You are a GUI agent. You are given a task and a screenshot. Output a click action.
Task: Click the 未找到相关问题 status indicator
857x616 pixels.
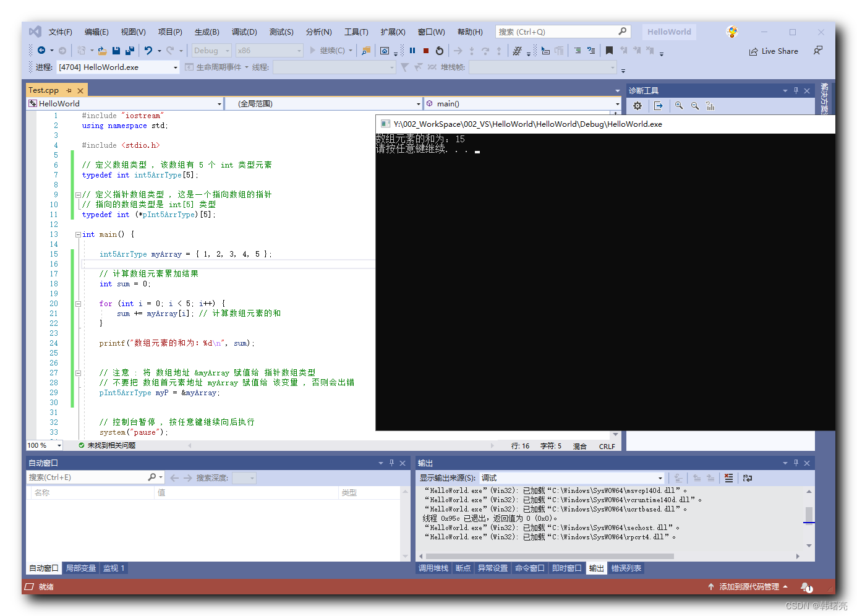pyautogui.click(x=106, y=445)
